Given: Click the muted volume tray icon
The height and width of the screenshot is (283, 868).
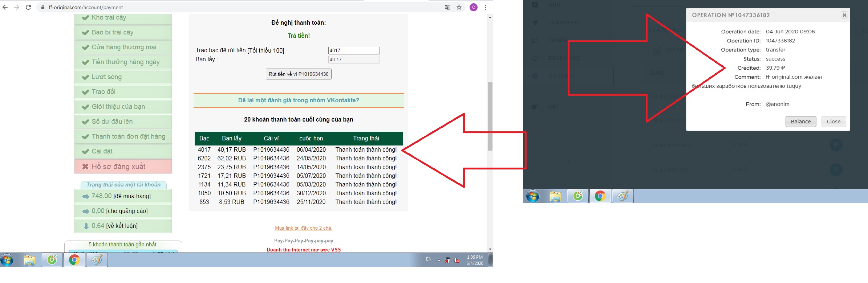Looking at the screenshot, I should (x=457, y=260).
